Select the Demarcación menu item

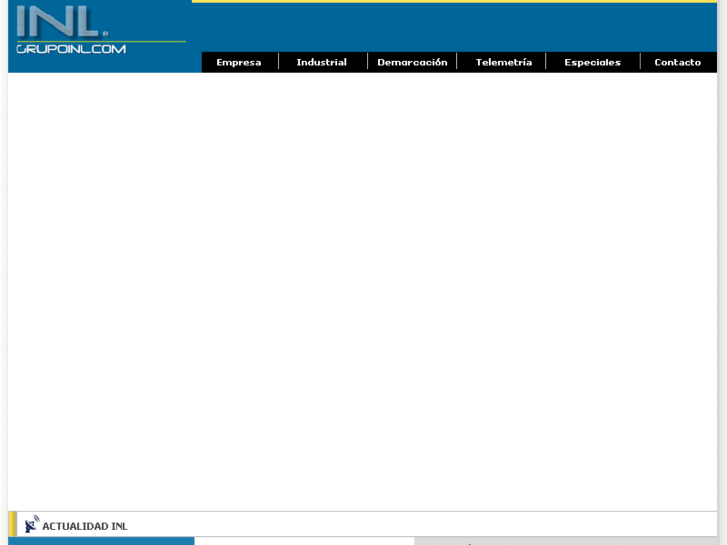click(x=412, y=62)
